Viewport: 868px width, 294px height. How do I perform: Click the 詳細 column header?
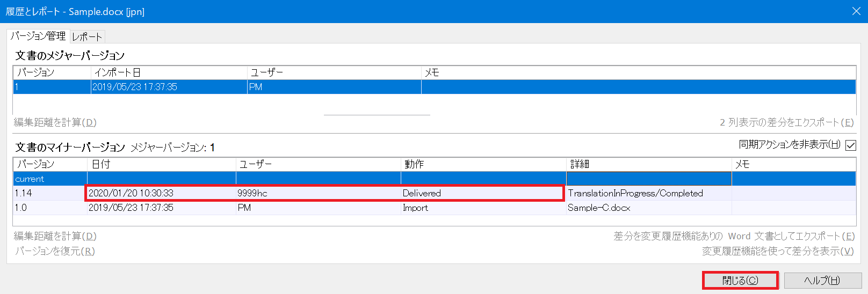point(648,164)
